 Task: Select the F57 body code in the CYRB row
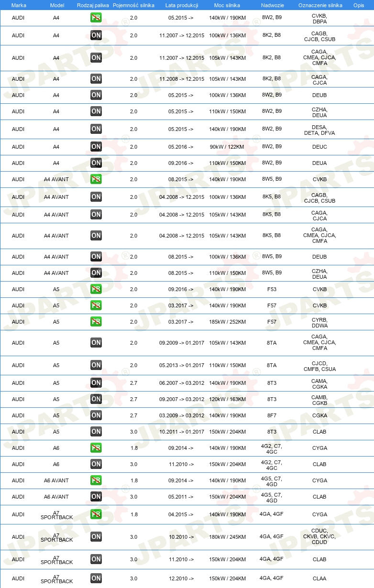pos(272,322)
